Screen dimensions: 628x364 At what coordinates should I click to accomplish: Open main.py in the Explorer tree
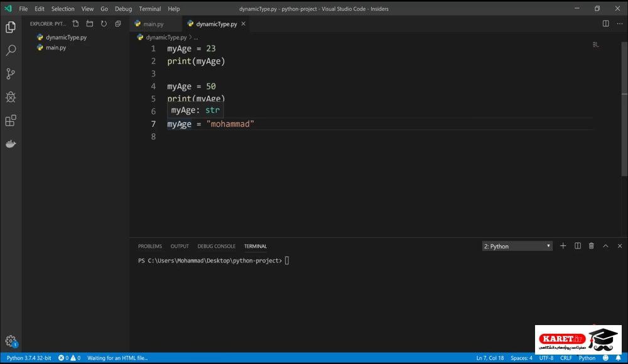tap(56, 47)
